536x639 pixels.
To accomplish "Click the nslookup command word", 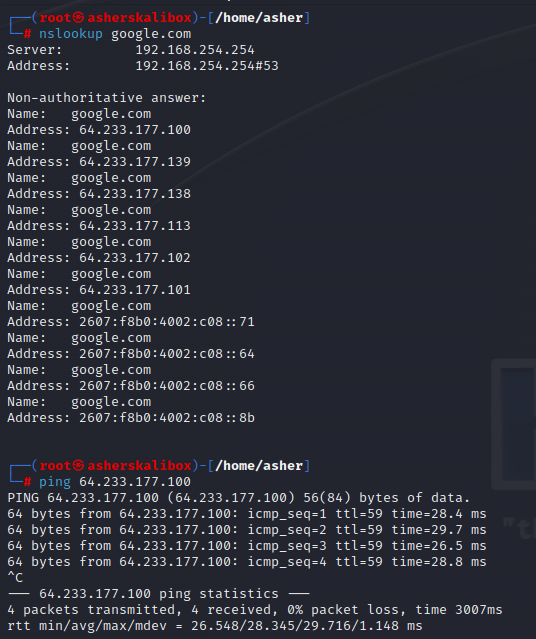I will click(71, 34).
